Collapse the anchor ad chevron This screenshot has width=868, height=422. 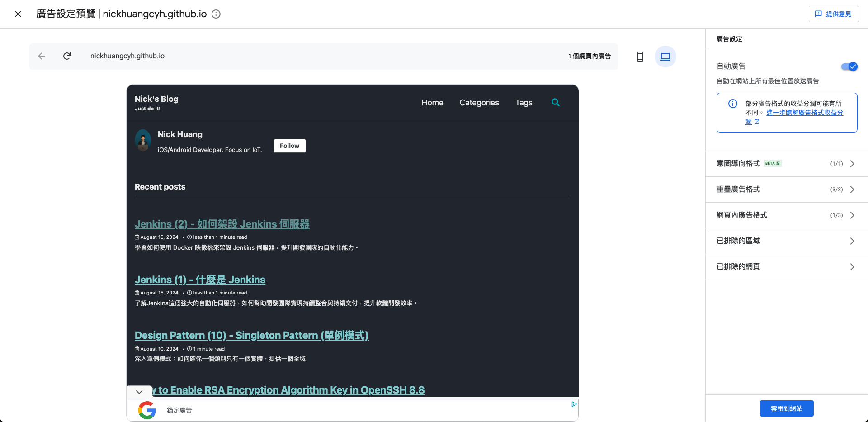click(x=139, y=392)
